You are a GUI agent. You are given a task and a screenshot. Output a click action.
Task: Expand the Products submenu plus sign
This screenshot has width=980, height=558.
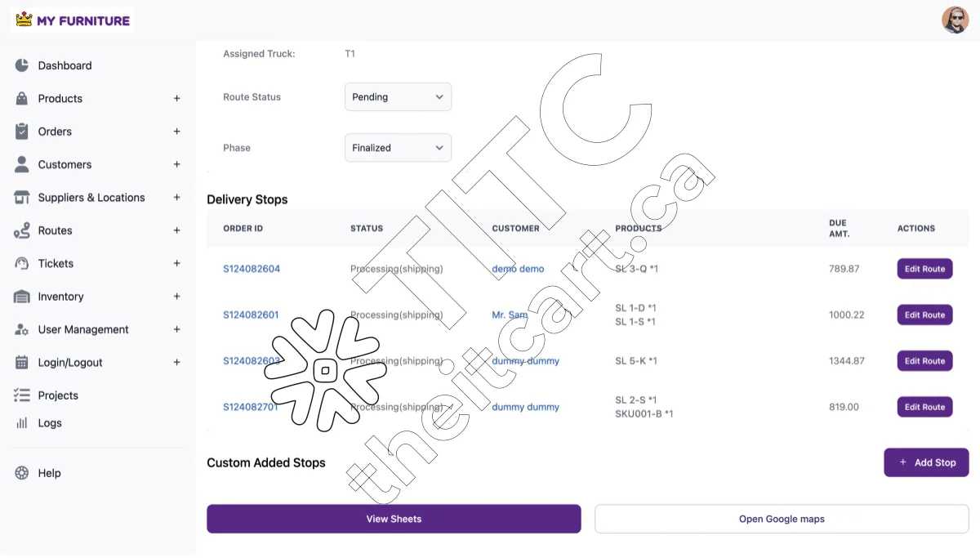[176, 99]
